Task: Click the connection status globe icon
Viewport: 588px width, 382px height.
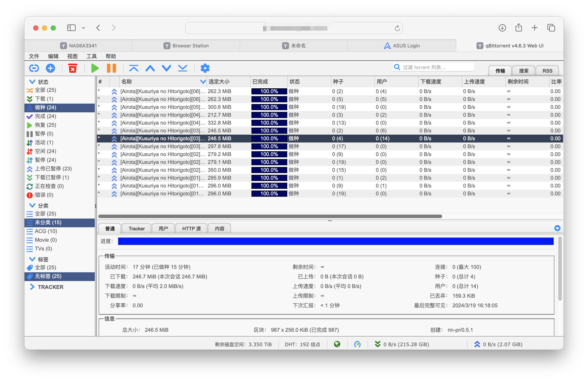Action: click(x=337, y=344)
